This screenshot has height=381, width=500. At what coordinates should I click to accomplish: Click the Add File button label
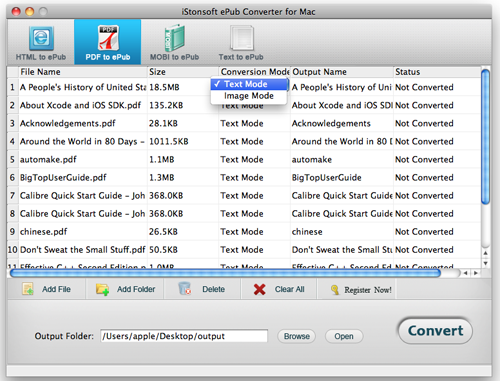56,289
